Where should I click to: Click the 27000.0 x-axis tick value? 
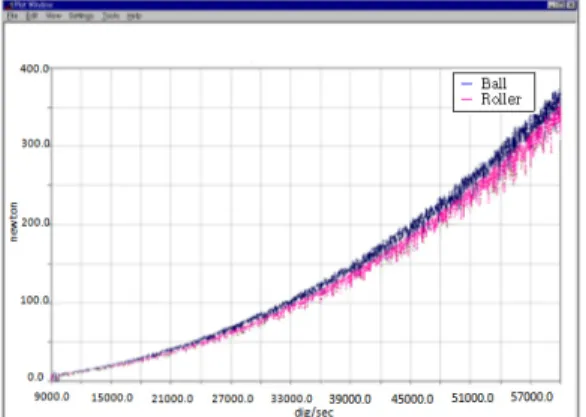coord(232,399)
